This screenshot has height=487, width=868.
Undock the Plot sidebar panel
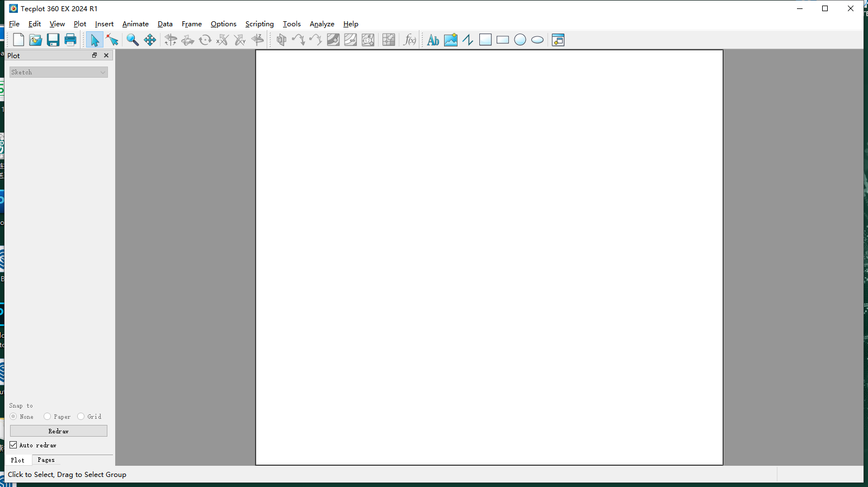click(95, 55)
